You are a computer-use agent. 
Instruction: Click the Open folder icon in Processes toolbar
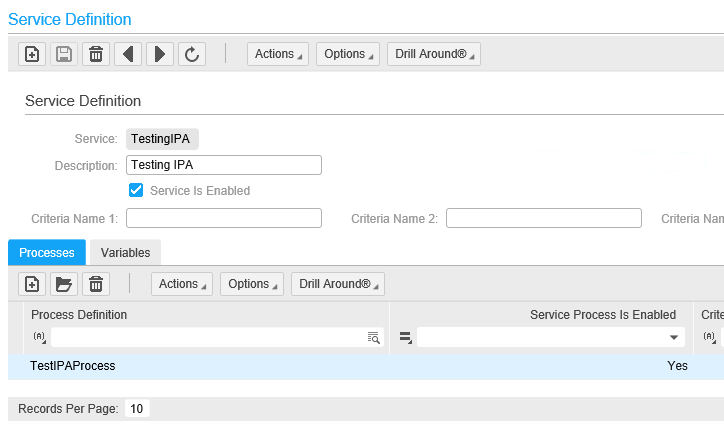64,284
